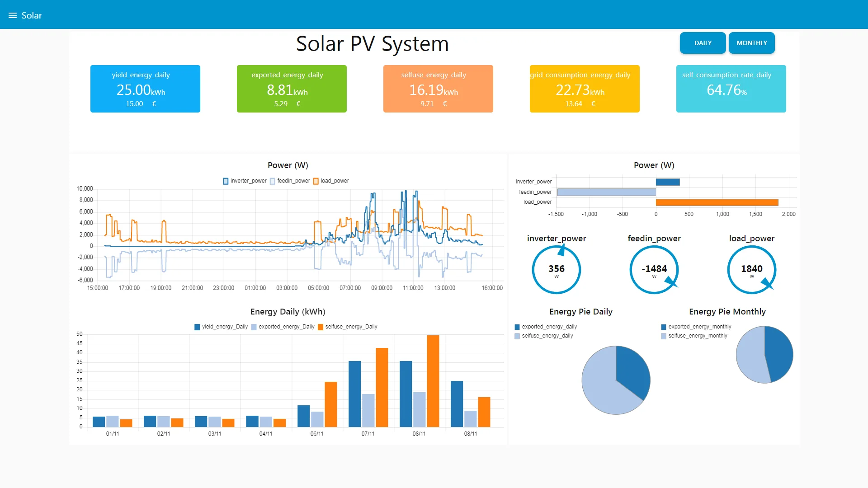Select the exported_energy_daily green tile

coord(292,89)
